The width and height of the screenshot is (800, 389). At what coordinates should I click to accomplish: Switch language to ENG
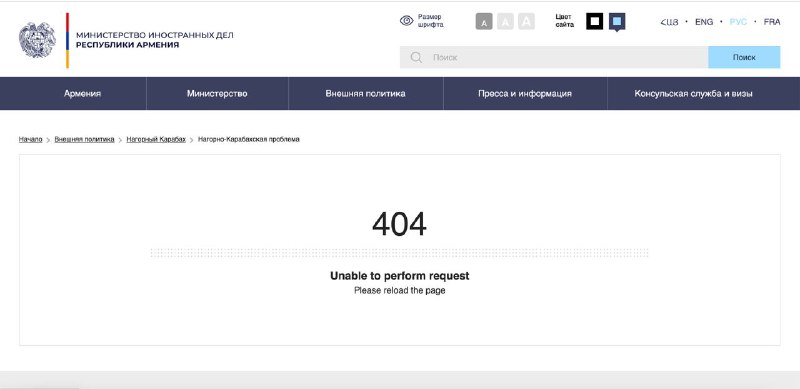[x=704, y=22]
